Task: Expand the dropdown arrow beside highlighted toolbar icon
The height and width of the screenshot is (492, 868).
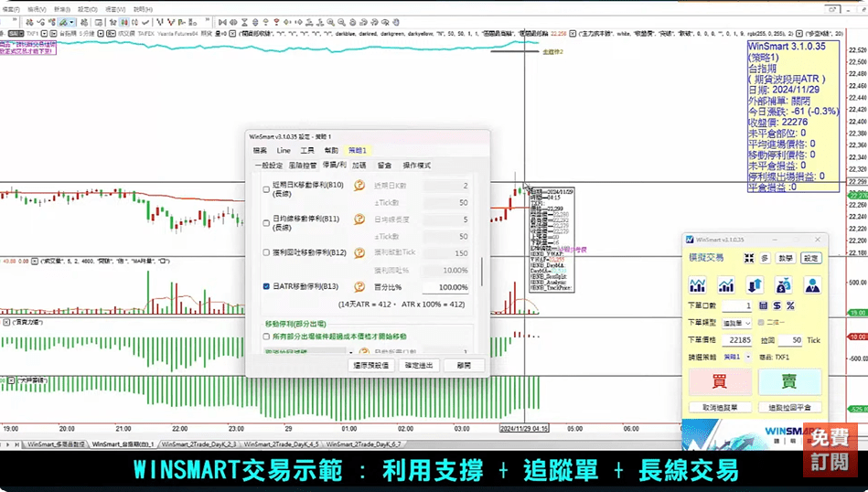Action: (x=72, y=22)
